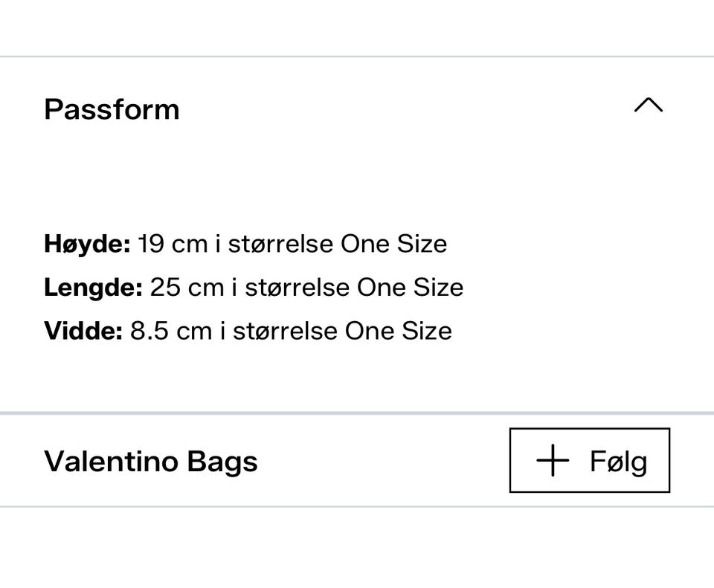Collapse the Passform section chevron
714x588 pixels.
click(648, 106)
